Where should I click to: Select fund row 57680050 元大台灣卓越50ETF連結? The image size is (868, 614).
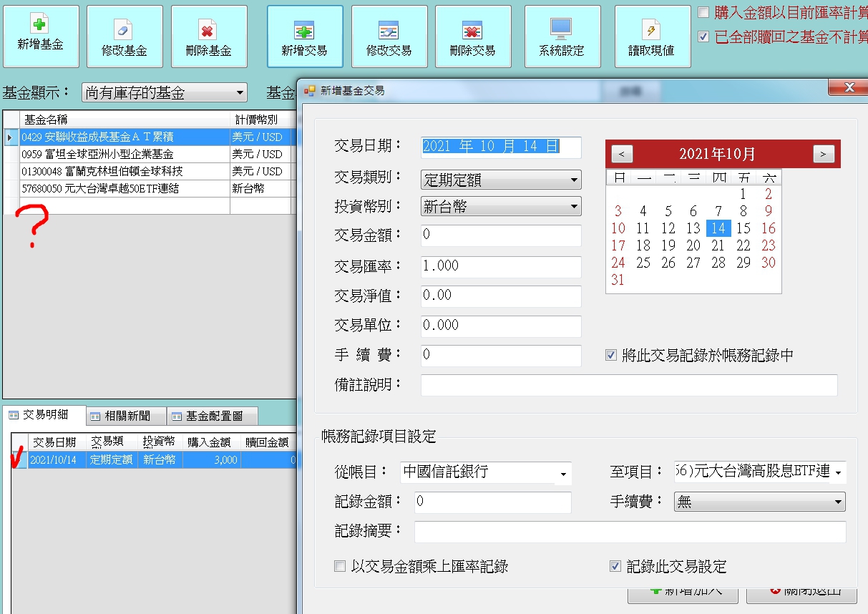click(x=150, y=188)
